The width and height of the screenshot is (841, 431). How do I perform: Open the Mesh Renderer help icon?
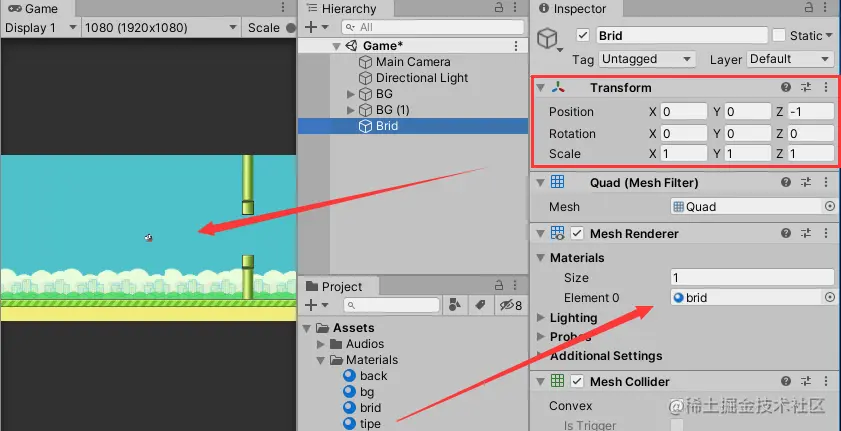[x=786, y=233]
